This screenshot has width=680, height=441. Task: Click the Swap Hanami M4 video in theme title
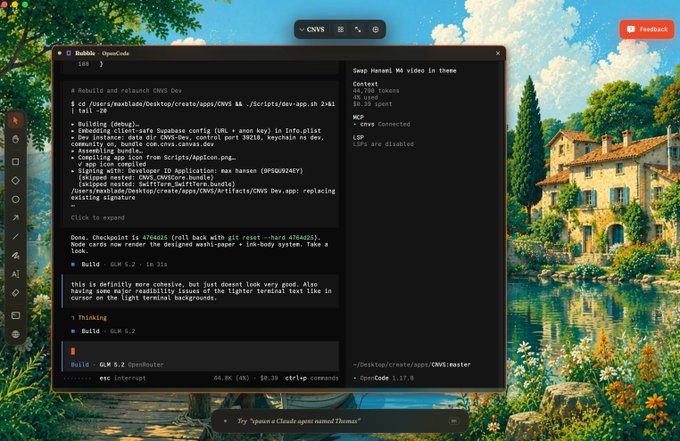click(x=405, y=71)
